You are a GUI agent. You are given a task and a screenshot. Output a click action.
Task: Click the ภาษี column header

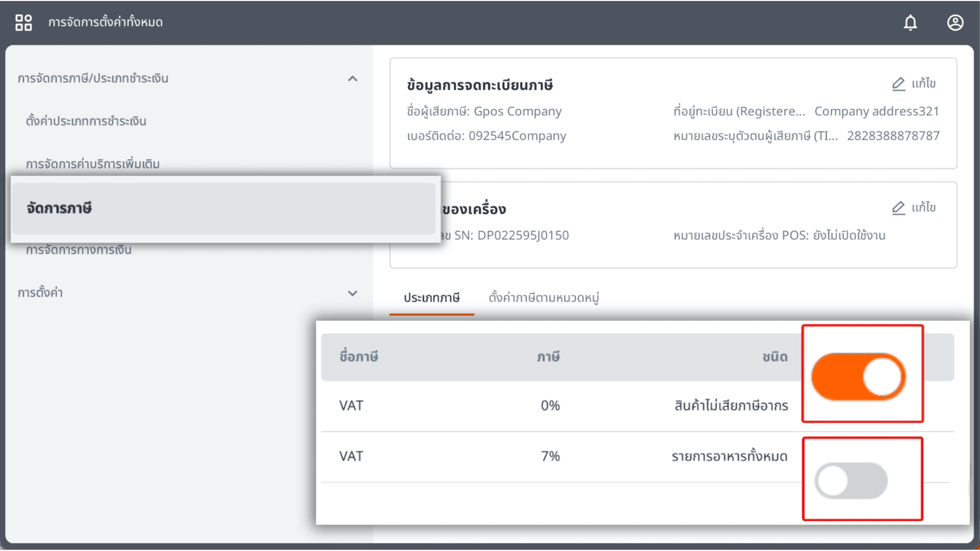pos(549,357)
